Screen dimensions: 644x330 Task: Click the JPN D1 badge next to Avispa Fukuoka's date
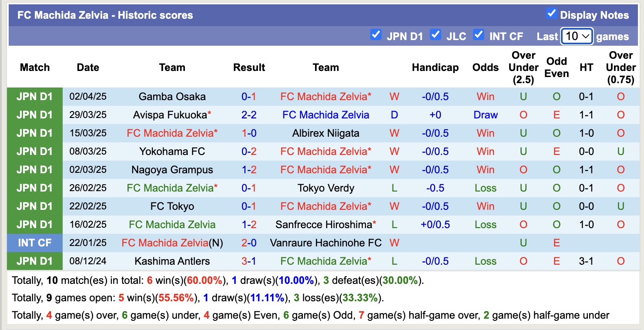(x=34, y=115)
